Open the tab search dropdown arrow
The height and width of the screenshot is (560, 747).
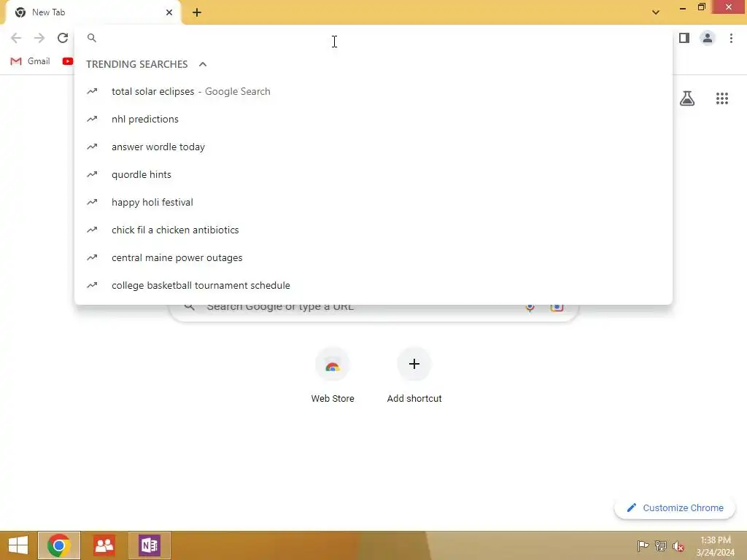pos(656,12)
